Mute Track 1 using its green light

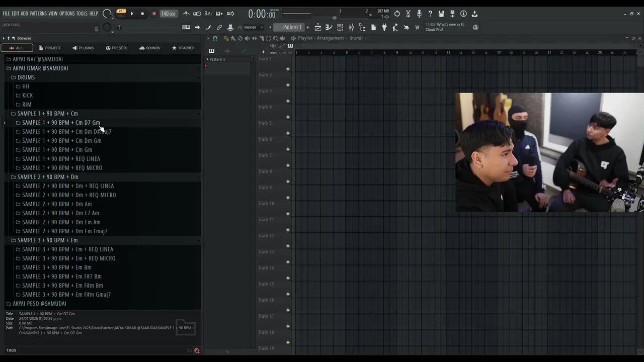point(288,69)
